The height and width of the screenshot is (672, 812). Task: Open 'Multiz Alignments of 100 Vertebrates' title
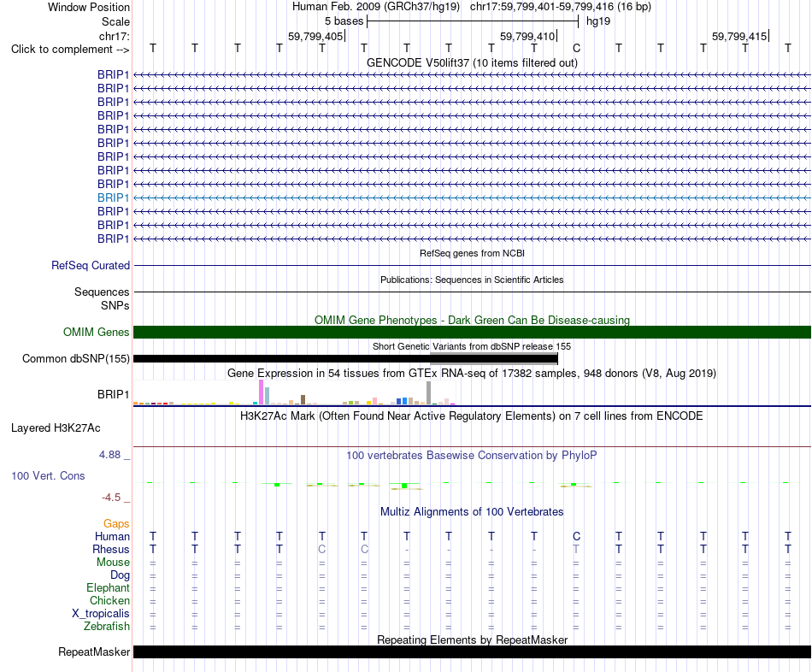pyautogui.click(x=472, y=512)
